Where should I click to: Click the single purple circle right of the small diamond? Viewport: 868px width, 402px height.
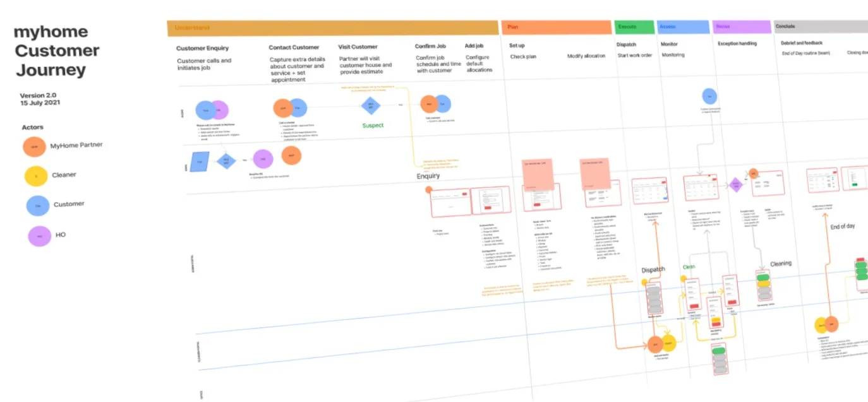263,158
